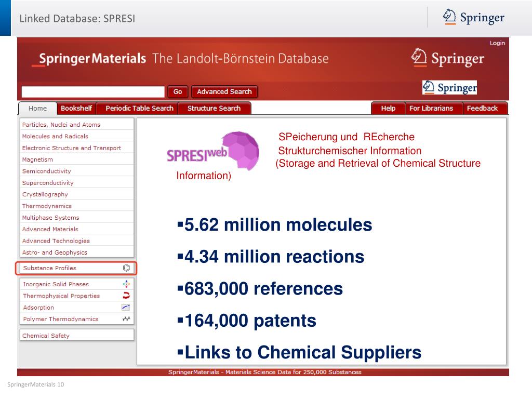The height and width of the screenshot is (399, 532).
Task: Click the Springer logo in the slide header
Action: [x=474, y=17]
